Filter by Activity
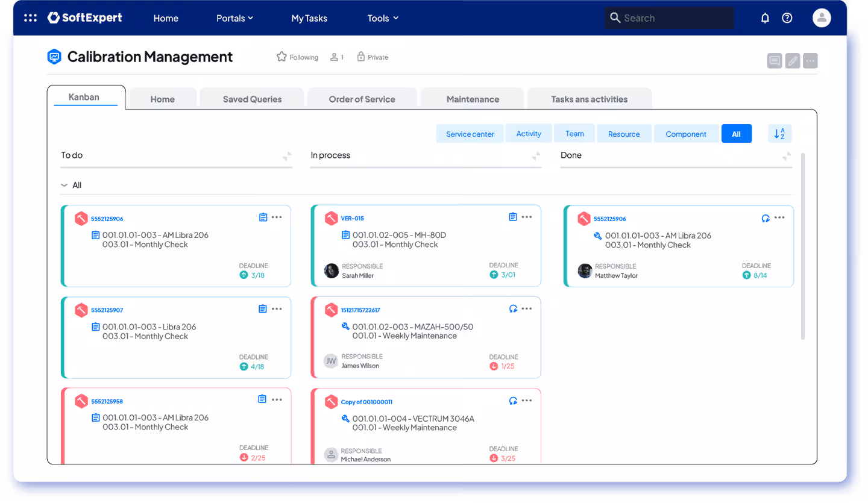 point(529,134)
